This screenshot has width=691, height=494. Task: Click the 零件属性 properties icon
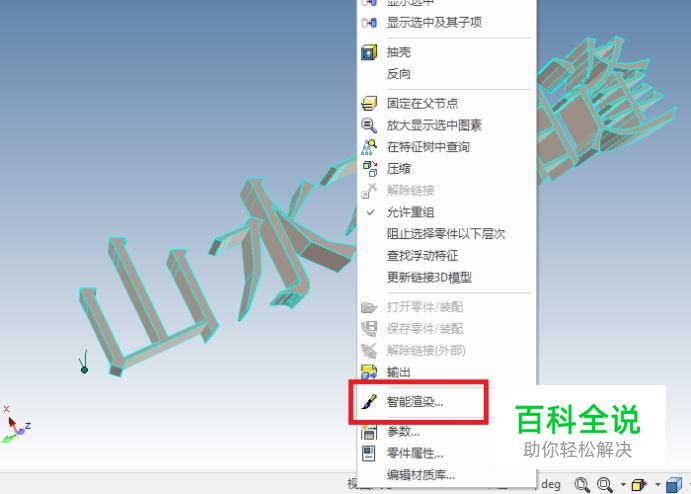click(368, 453)
